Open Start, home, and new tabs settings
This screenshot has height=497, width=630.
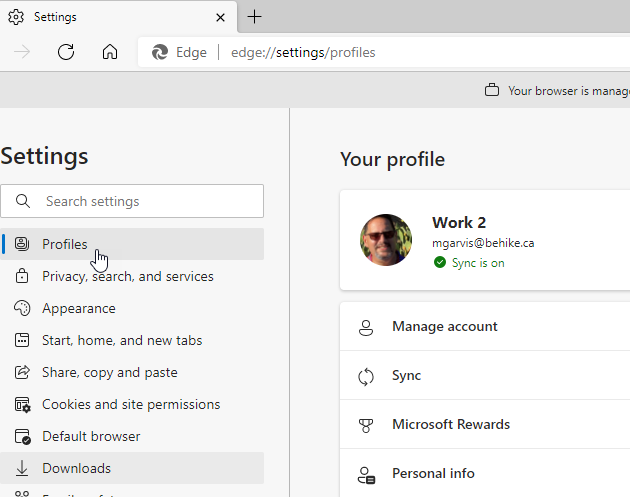[x=122, y=340]
